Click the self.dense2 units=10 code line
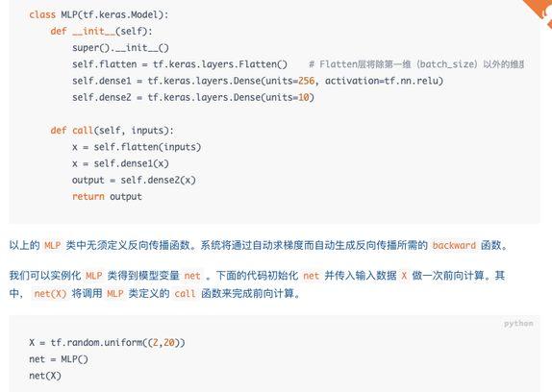Viewport: 552px width, 392px height. (x=193, y=97)
